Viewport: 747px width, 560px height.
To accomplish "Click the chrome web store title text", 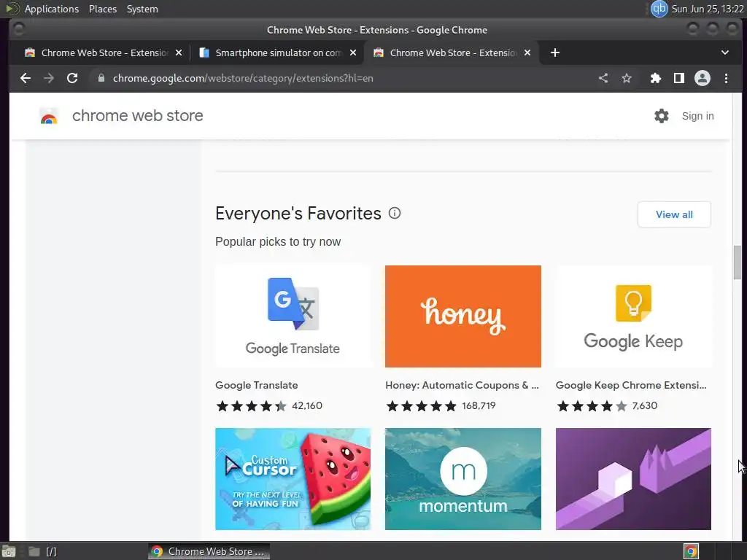I will point(138,116).
